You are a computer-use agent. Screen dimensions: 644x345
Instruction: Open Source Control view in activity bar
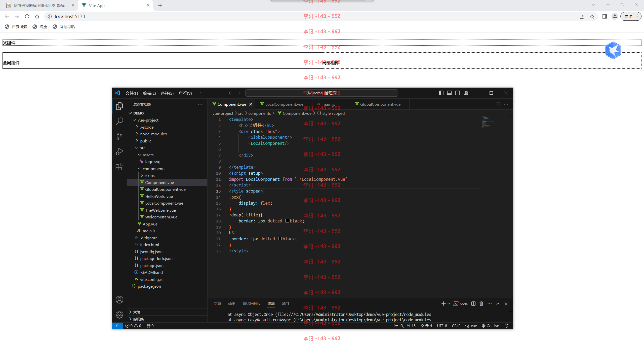(x=119, y=136)
